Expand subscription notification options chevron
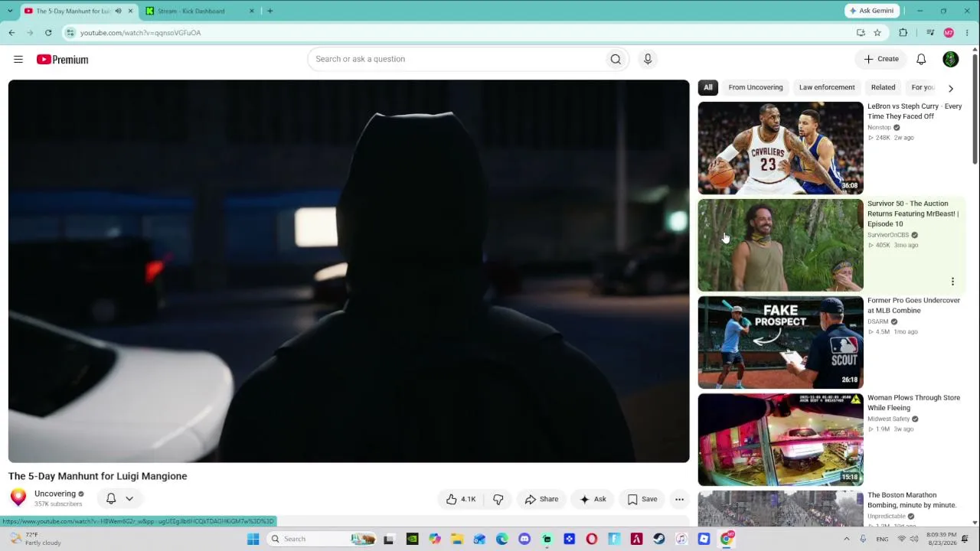The image size is (980, 551). click(x=129, y=499)
